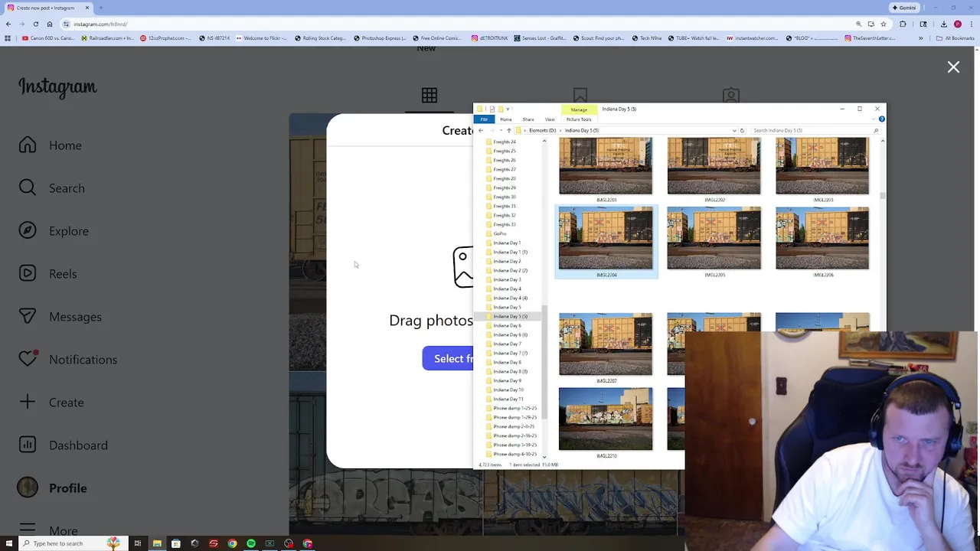Select the IMGL2210 thumbnail
The height and width of the screenshot is (551, 980).
606,419
